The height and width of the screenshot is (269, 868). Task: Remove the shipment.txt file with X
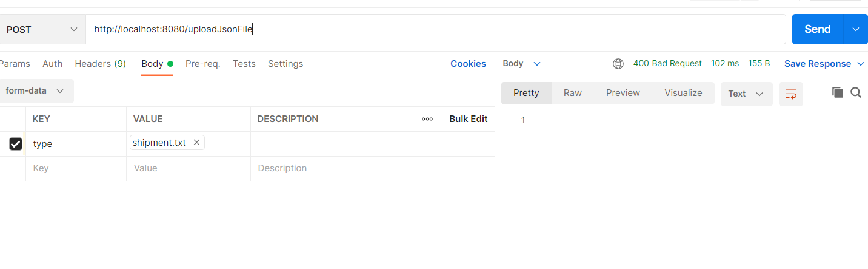[x=196, y=143]
